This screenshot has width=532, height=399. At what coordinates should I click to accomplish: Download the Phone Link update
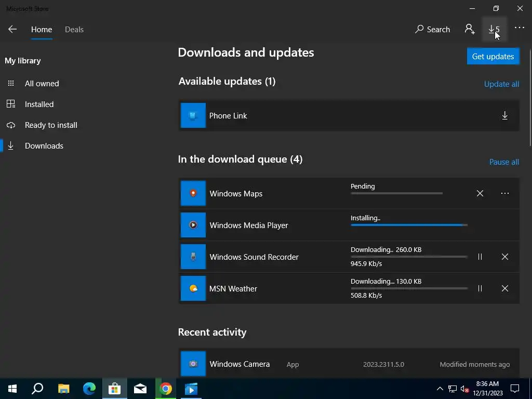(x=504, y=116)
